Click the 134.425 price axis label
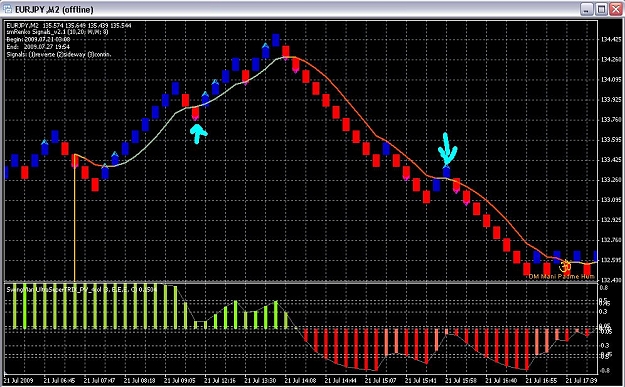The width and height of the screenshot is (625, 387). pos(611,39)
